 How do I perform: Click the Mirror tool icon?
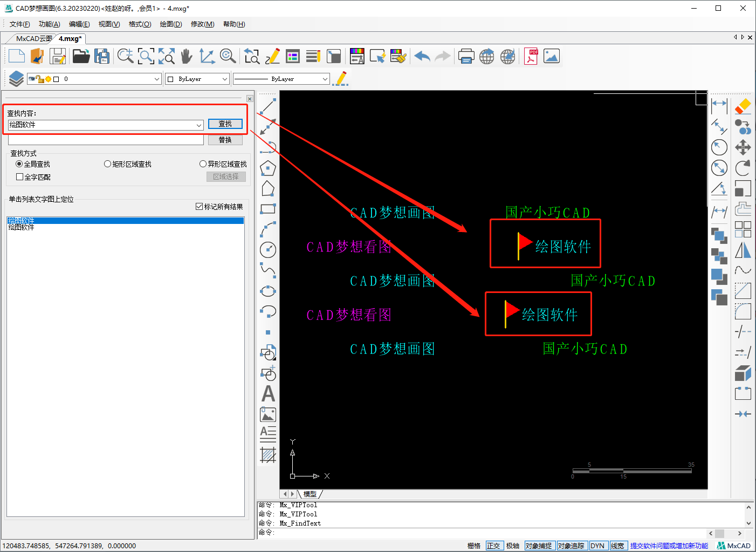pos(743,250)
